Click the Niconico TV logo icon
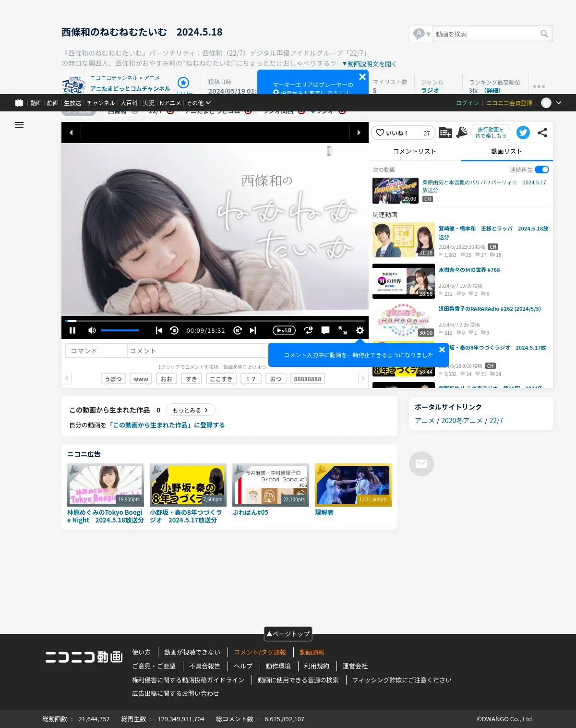The image size is (576, 728). [x=19, y=103]
